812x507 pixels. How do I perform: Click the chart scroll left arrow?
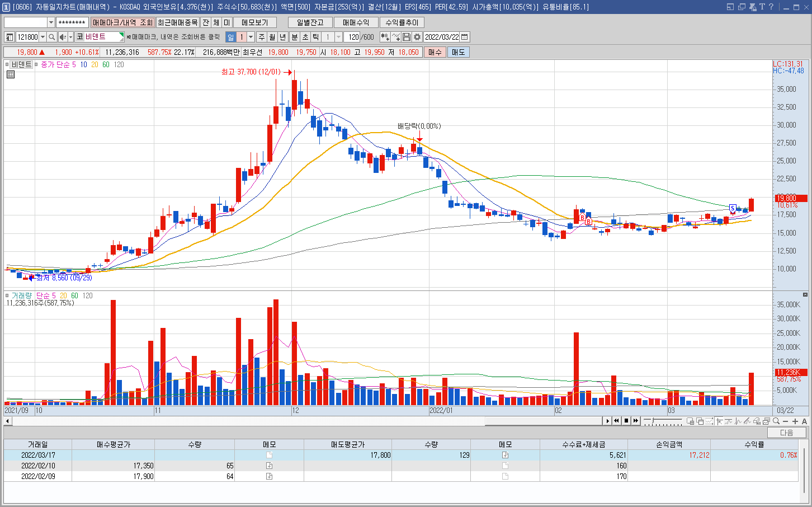(x=8, y=421)
